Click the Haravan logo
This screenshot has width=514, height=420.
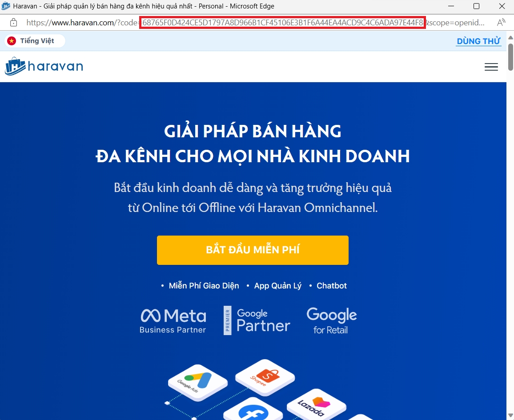(x=44, y=67)
